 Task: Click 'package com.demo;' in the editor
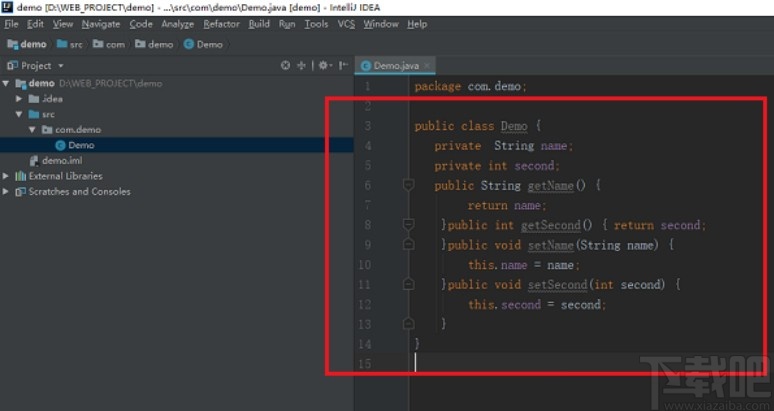pos(470,86)
